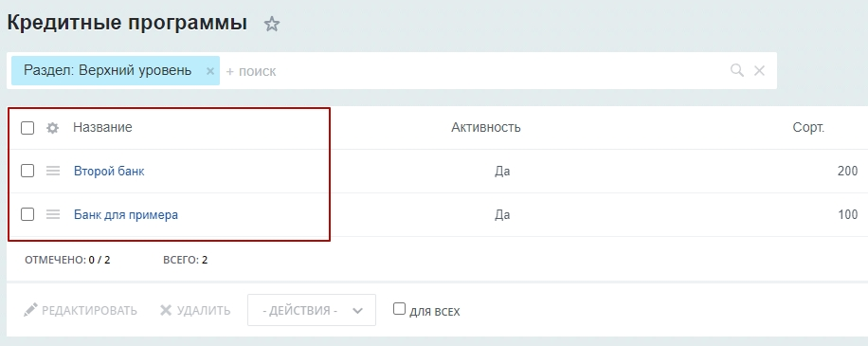Sort by the Активность column header
This screenshot has height=346, width=868.
485,127
